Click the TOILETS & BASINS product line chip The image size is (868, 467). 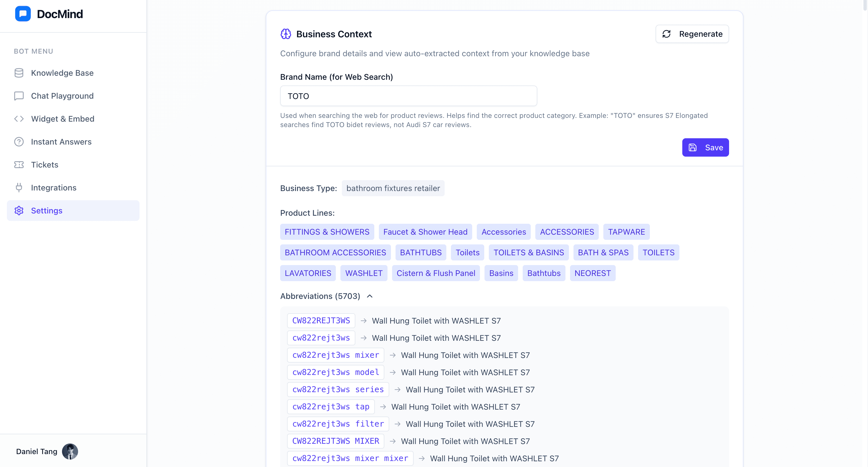[x=528, y=252]
